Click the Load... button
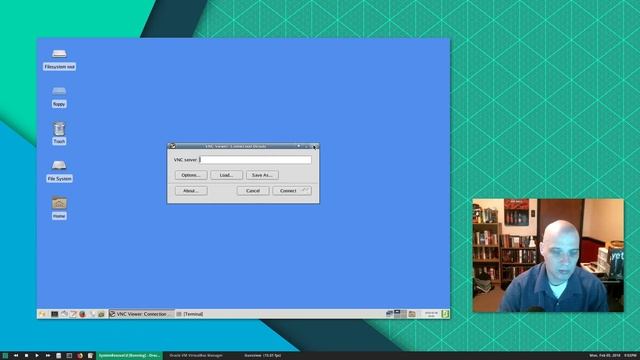 tap(227, 175)
